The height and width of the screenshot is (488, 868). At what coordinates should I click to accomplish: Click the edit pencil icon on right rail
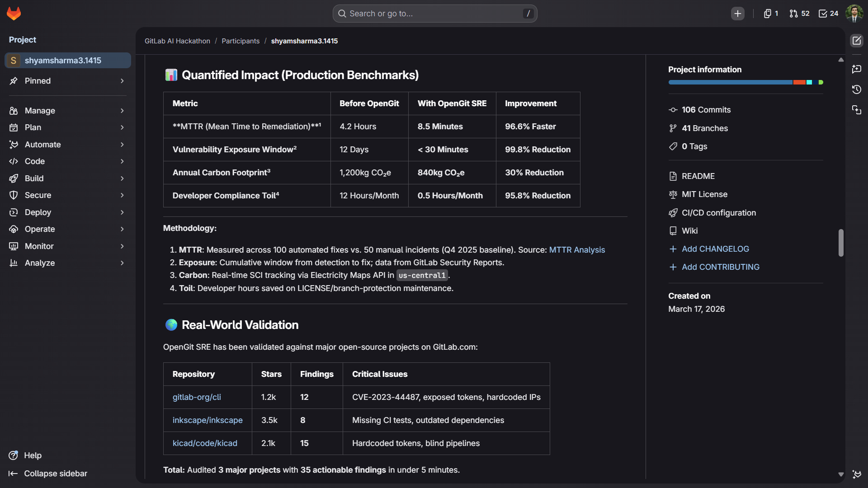point(857,41)
